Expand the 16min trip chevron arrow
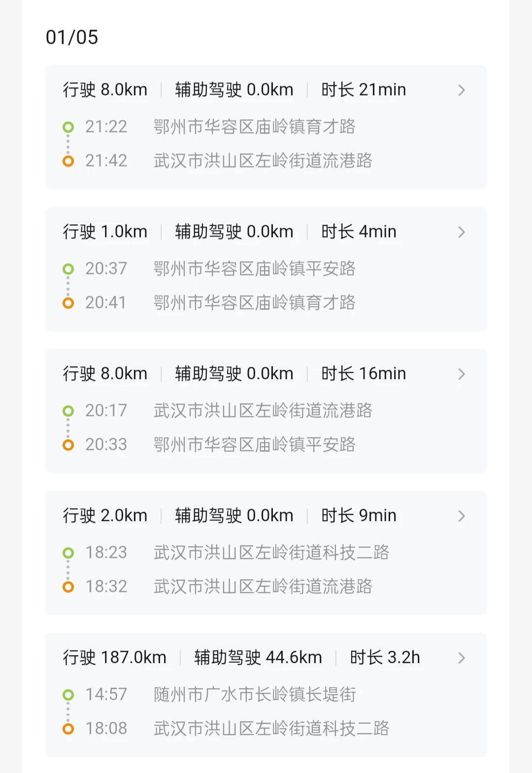Screen dimensions: 532x773 pyautogui.click(x=461, y=374)
